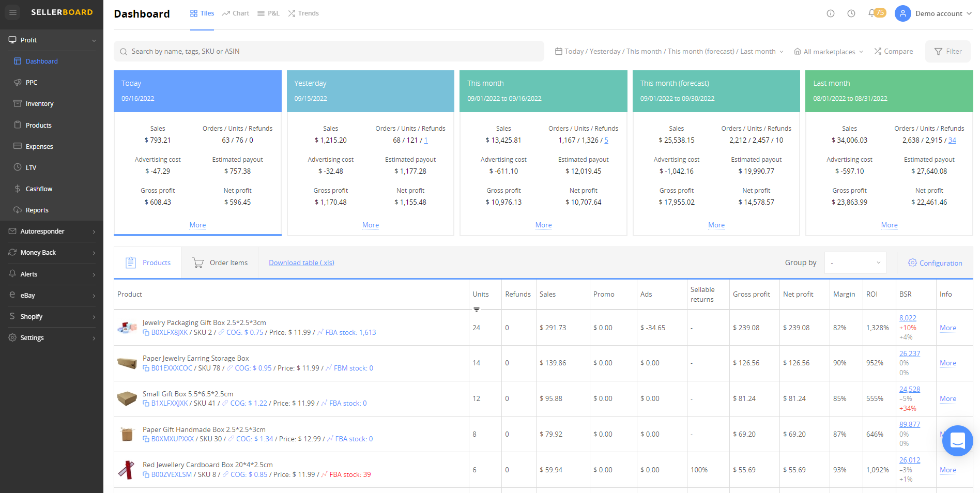Click Jewelry Packaging Gift Box product thumbnail
980x493 pixels.
tap(127, 327)
